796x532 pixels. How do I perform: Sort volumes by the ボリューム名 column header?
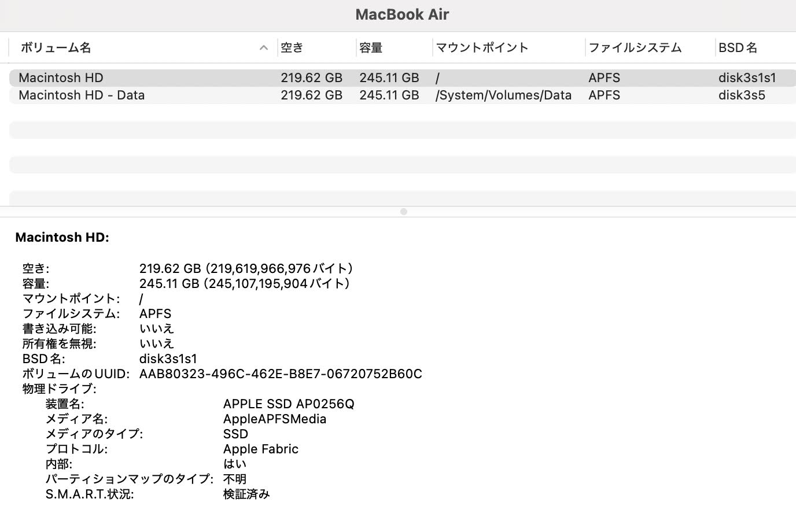pos(56,48)
